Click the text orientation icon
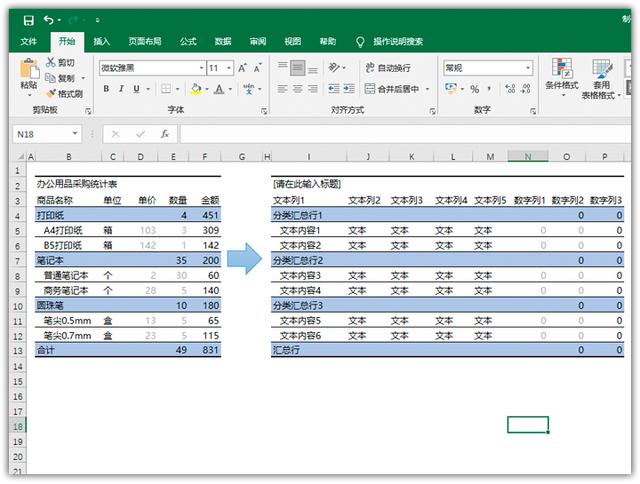Screen dimensions: 640x484 click(x=334, y=67)
